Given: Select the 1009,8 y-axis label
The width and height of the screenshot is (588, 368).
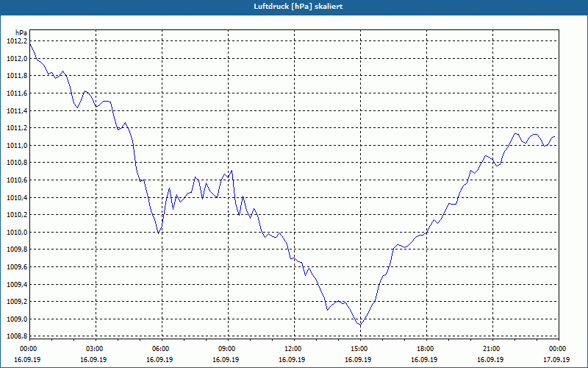Looking at the screenshot, I should [17, 250].
